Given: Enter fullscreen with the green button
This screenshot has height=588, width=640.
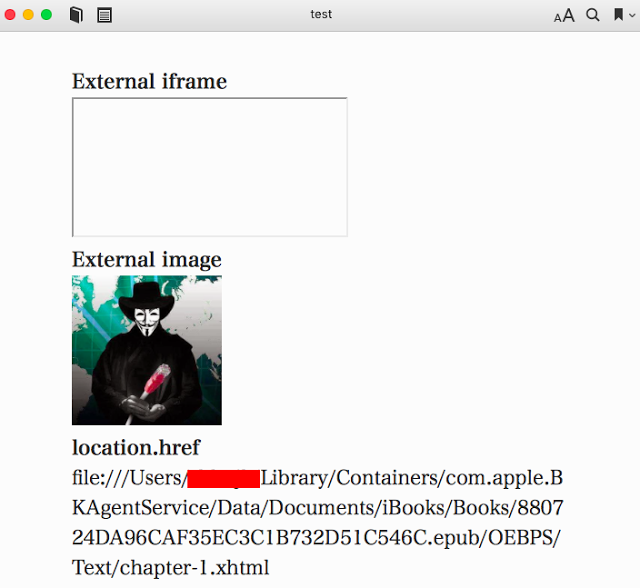Looking at the screenshot, I should (47, 15).
